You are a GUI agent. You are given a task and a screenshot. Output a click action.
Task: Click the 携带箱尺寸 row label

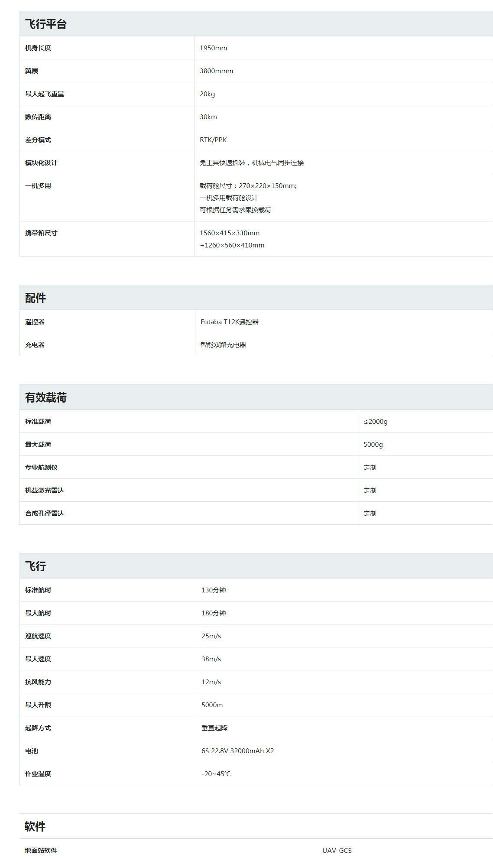pos(41,233)
